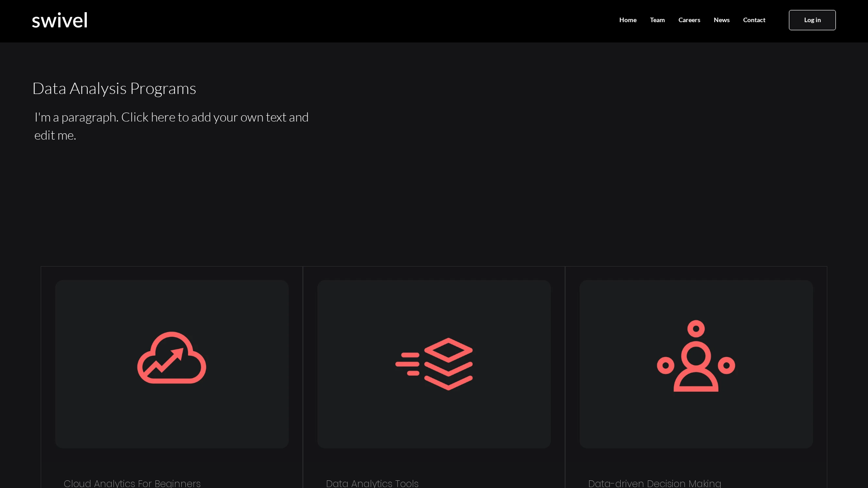This screenshot has height=488, width=868.
Task: Click the right circle beside the person figure
Action: tap(726, 365)
